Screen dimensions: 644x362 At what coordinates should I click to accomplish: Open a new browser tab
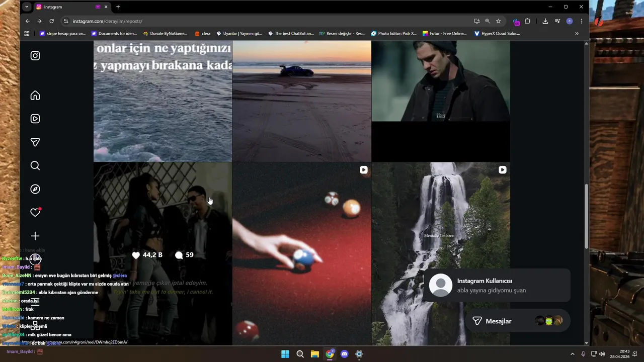pyautogui.click(x=118, y=7)
